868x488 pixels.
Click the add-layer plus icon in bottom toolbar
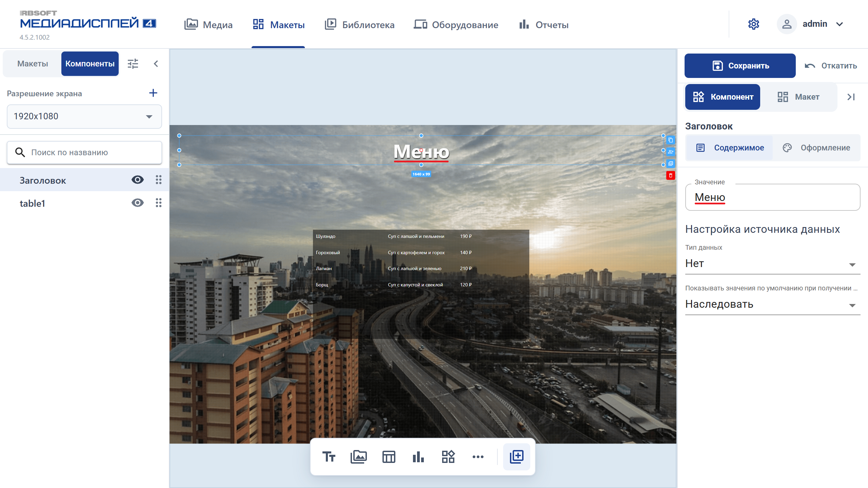(517, 456)
